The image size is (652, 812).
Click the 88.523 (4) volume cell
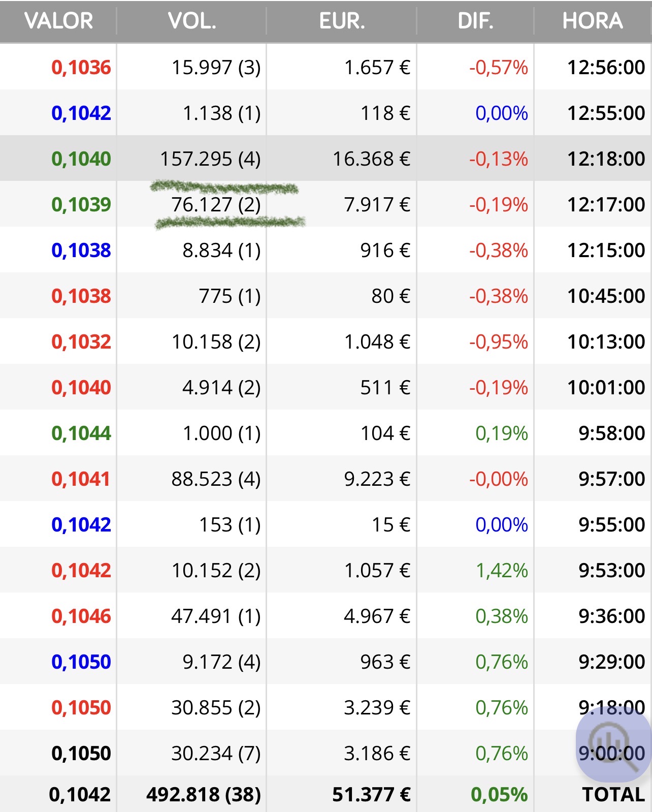[x=216, y=479]
